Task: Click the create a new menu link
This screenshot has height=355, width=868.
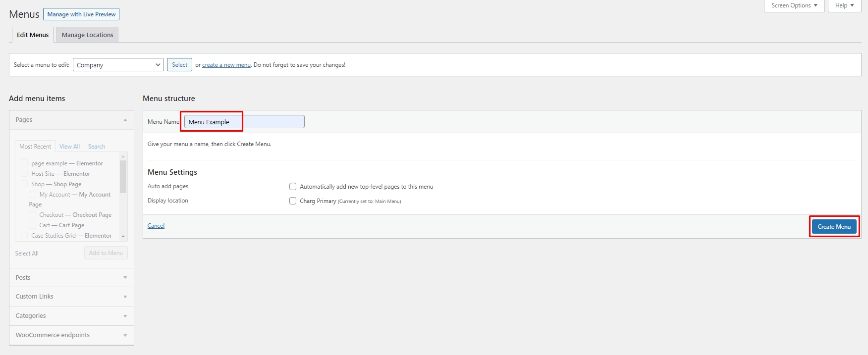Action: [x=226, y=65]
